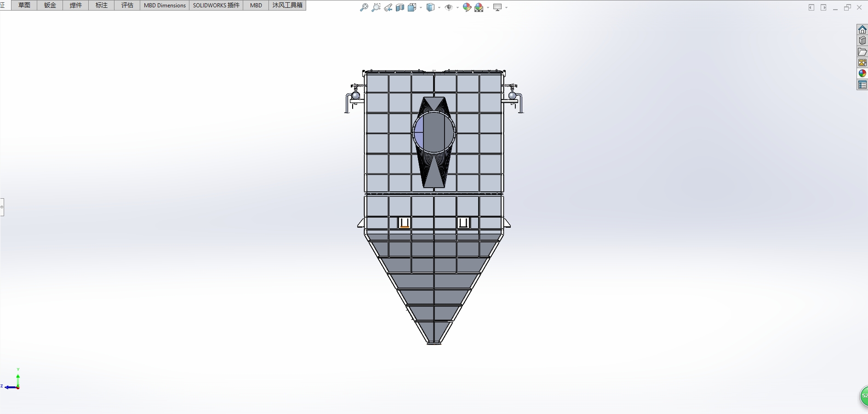This screenshot has width=868, height=414.
Task: Open the View Orientation cube icon
Action: (412, 7)
